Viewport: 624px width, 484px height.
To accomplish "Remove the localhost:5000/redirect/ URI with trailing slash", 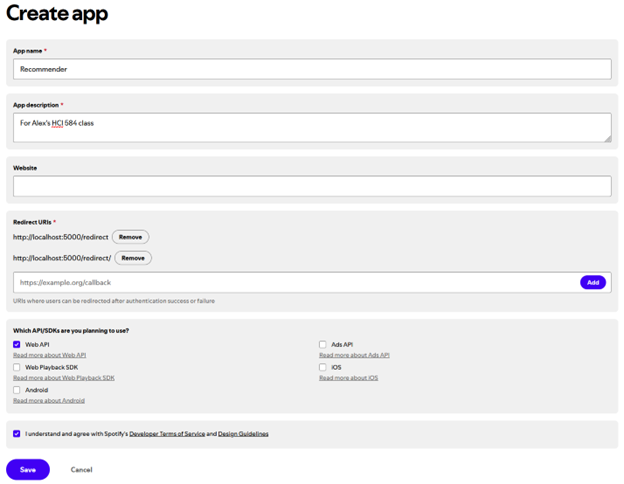I will pos(133,258).
